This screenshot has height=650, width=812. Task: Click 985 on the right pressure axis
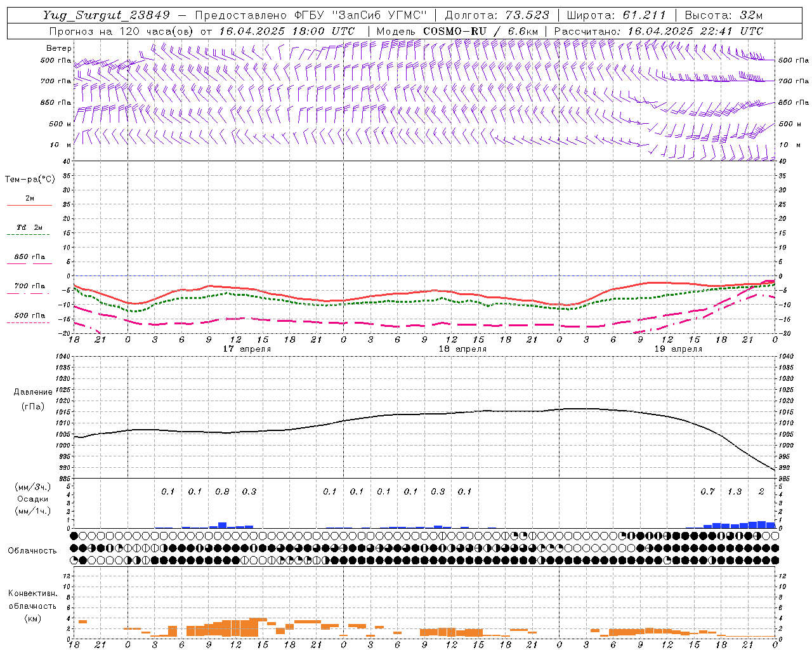click(784, 479)
